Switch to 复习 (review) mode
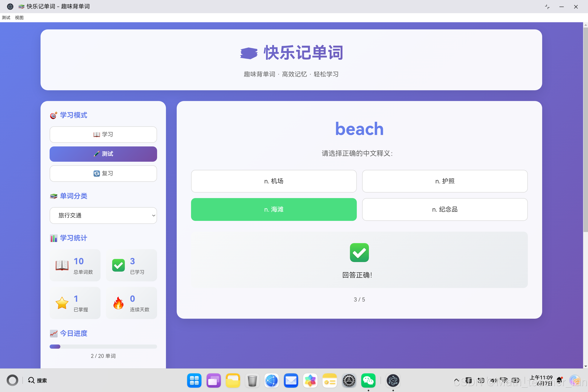588x392 pixels. [103, 173]
